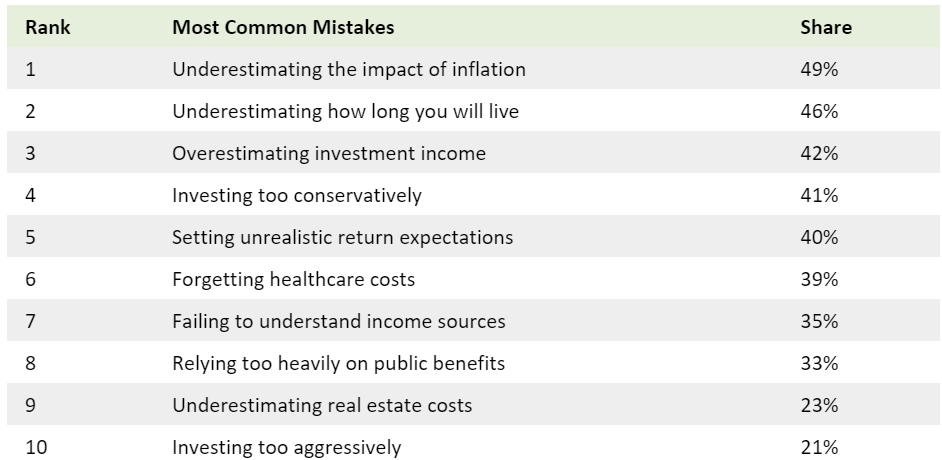Click the Most Common Mistakes header
942x460 pixels.
tap(283, 28)
